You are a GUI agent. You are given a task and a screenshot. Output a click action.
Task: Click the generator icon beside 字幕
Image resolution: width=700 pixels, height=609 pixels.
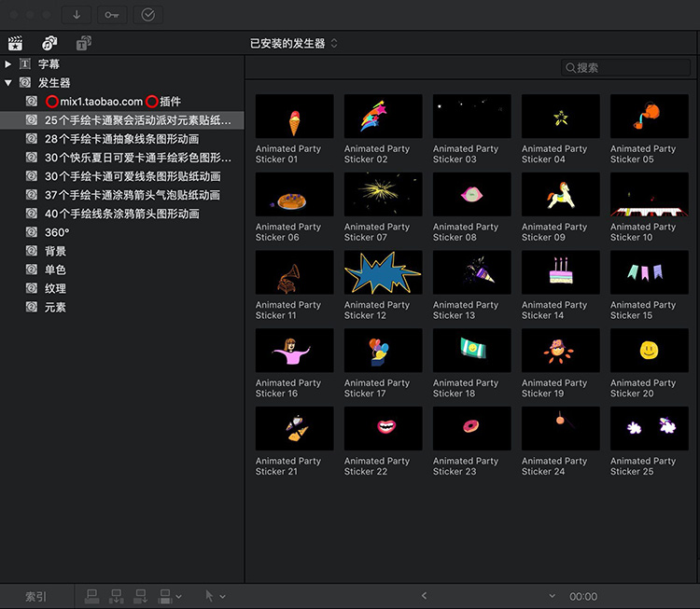click(25, 63)
